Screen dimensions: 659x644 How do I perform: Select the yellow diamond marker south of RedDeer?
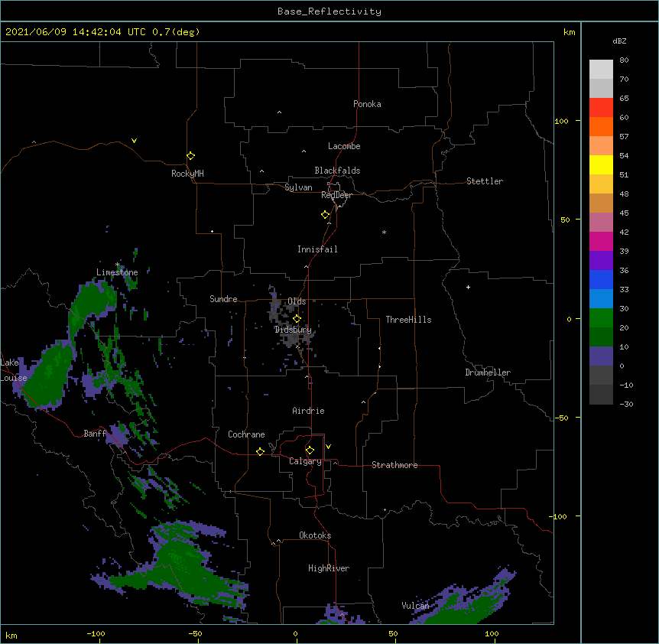tap(325, 214)
